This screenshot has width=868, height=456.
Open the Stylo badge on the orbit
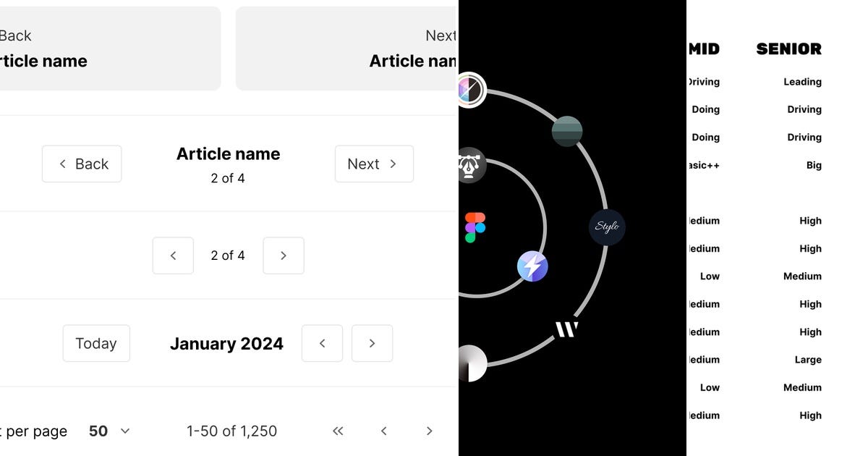(x=607, y=227)
